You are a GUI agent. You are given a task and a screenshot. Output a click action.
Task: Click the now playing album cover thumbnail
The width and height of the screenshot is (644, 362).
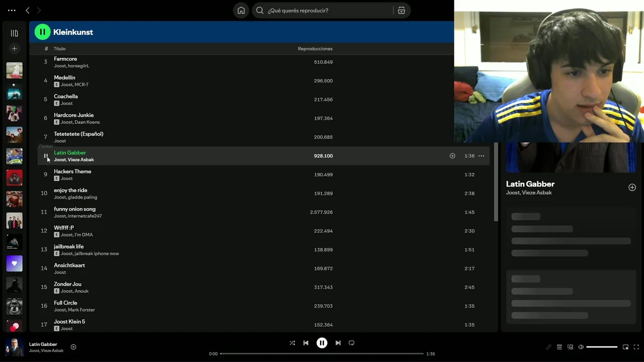[x=14, y=347]
